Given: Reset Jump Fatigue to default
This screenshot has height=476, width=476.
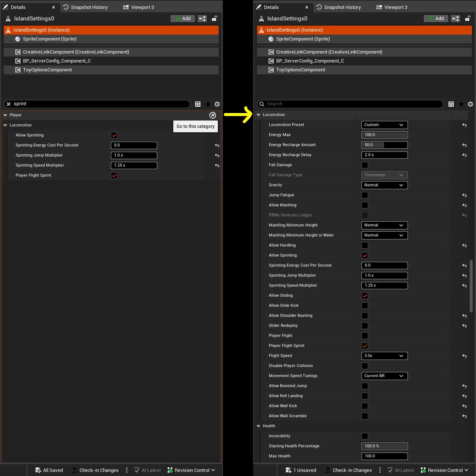Looking at the screenshot, I should [464, 195].
